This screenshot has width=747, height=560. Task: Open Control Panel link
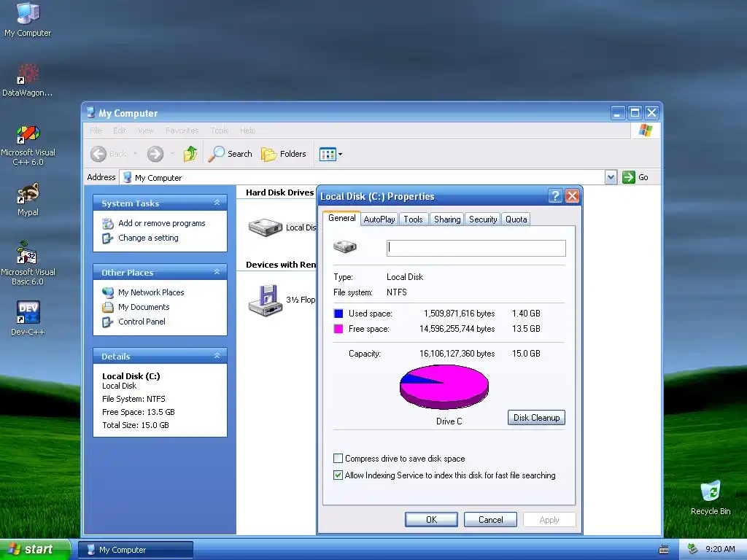tap(142, 322)
